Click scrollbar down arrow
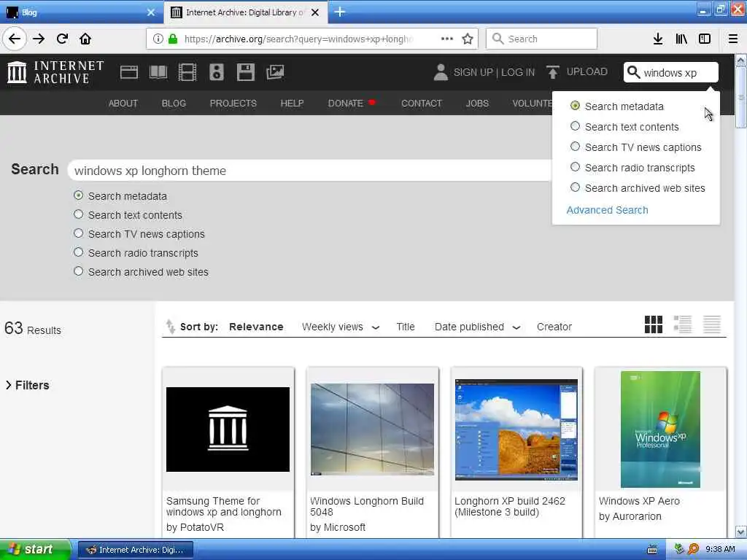 click(x=740, y=532)
